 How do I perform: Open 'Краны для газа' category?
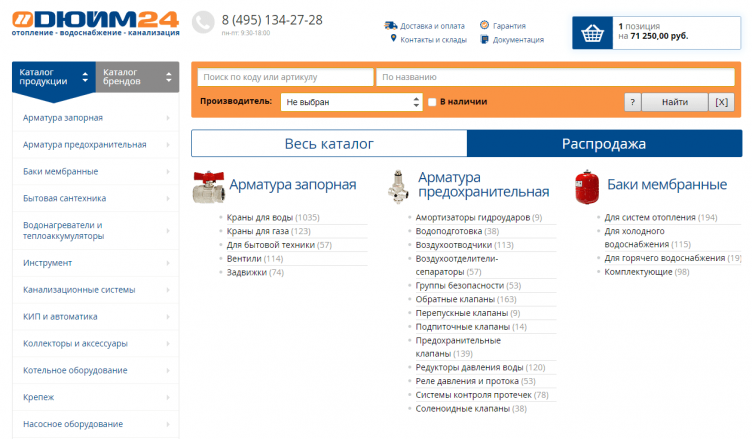(x=258, y=231)
